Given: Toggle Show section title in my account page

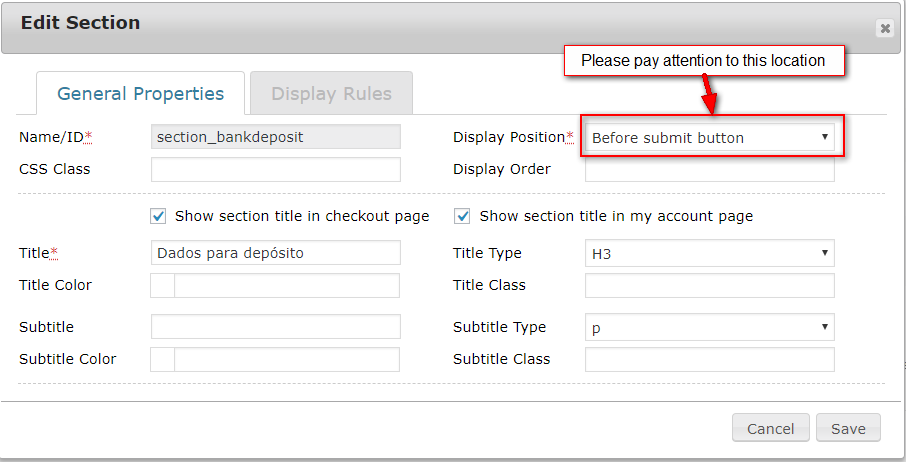Looking at the screenshot, I should (x=463, y=216).
